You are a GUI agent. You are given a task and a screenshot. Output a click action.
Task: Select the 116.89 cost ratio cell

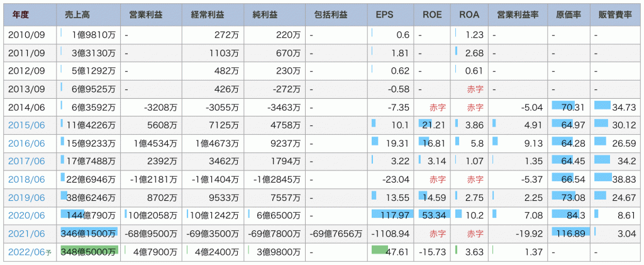[570, 233]
